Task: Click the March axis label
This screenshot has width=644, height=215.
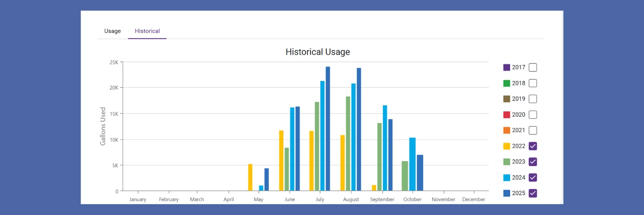Action: 197,200
